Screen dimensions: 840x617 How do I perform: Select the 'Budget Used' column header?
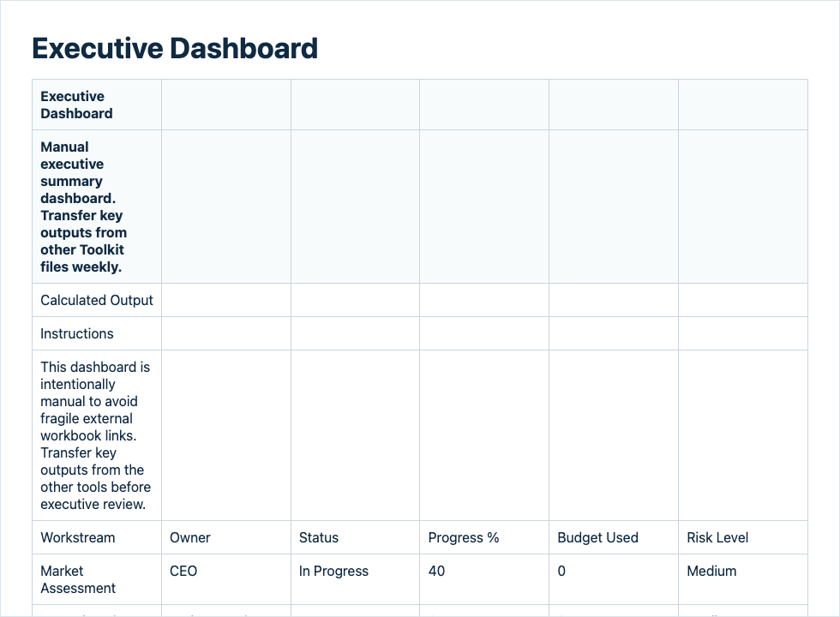[614, 537]
